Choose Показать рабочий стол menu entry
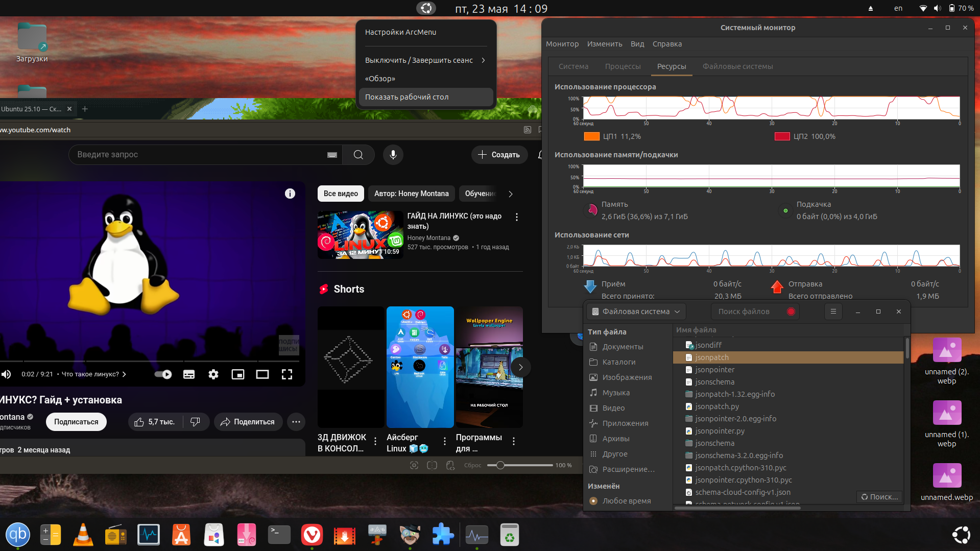980x551 pixels. [425, 97]
